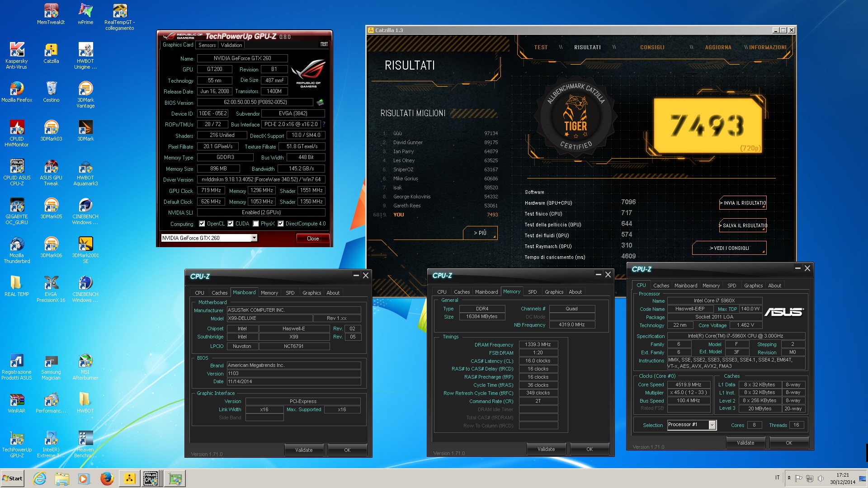Open WinRAR desktop icon
The height and width of the screenshot is (488, 868).
pos(17,403)
